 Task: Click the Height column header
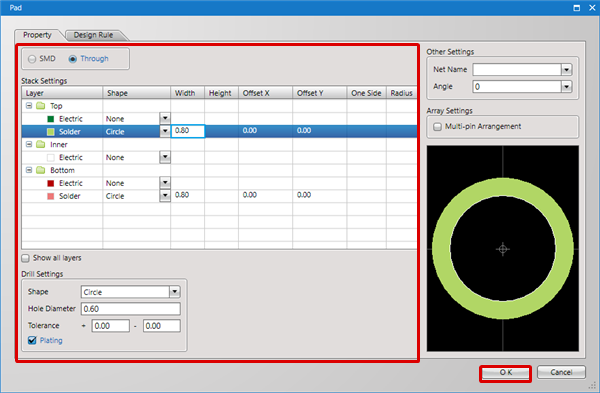(x=222, y=93)
